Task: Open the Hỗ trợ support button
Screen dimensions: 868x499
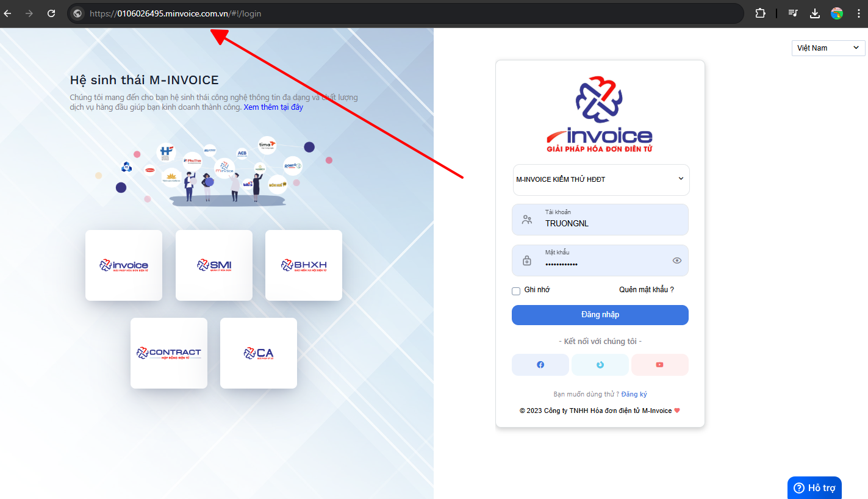Action: (x=814, y=488)
